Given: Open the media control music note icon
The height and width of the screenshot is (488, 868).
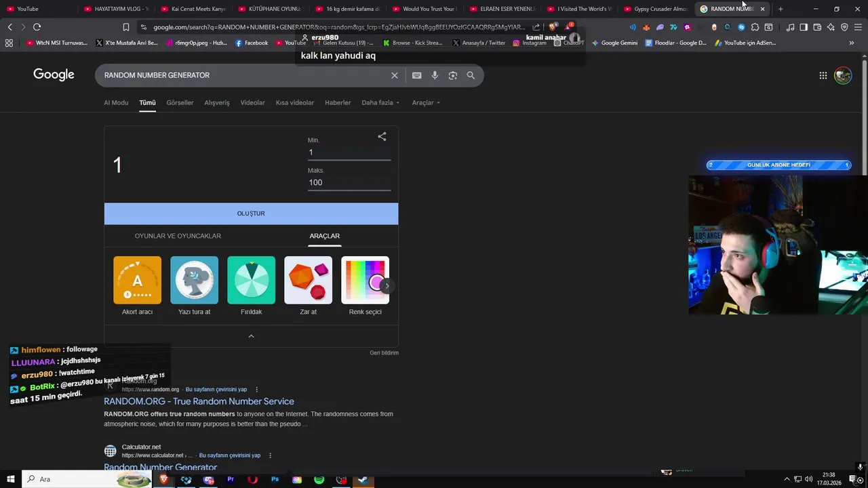Looking at the screenshot, I should [790, 27].
